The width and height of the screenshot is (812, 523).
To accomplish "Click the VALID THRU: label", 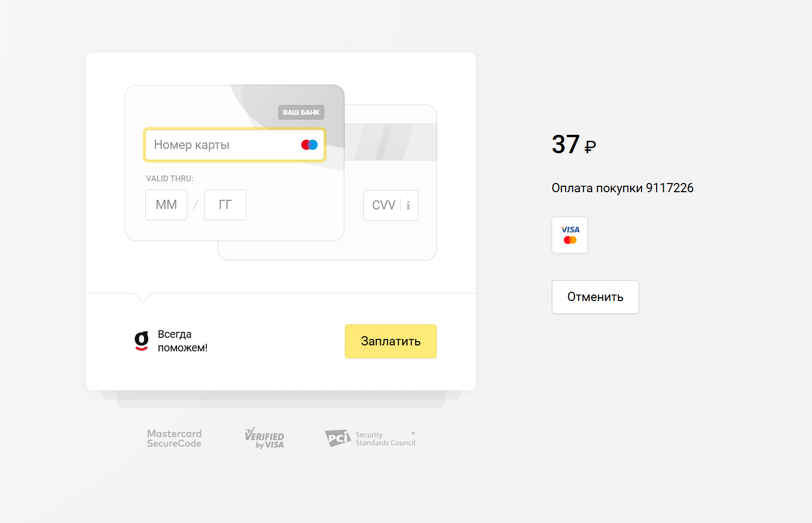I will (x=169, y=179).
